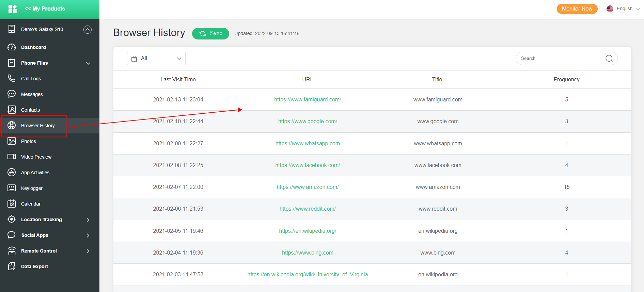Click the US flag language icon

click(x=610, y=9)
